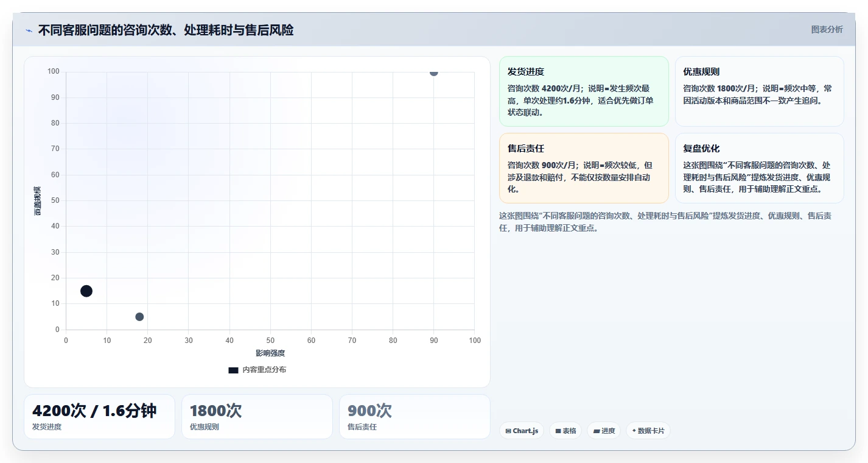Click the 900次 stat card
The height and width of the screenshot is (463, 868).
point(415,417)
